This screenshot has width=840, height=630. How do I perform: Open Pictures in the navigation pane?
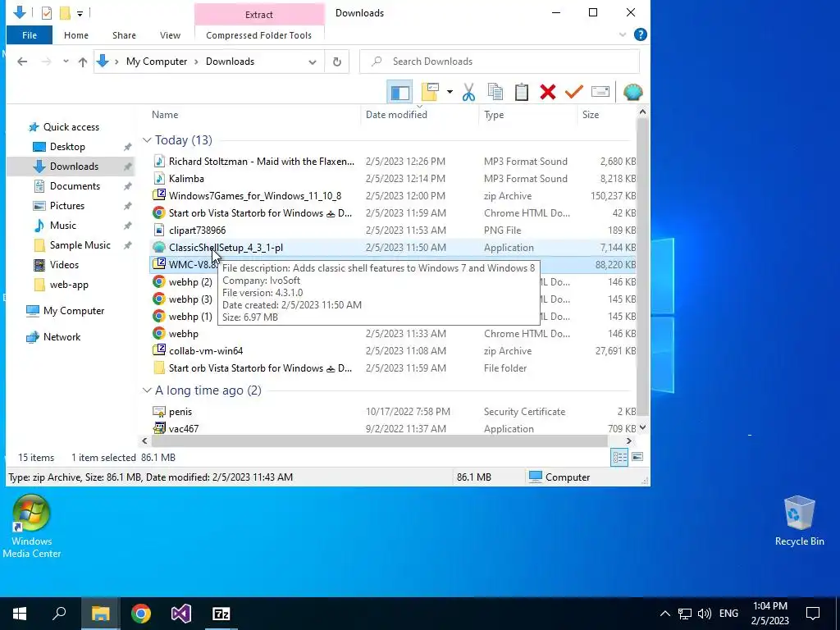[x=67, y=206]
